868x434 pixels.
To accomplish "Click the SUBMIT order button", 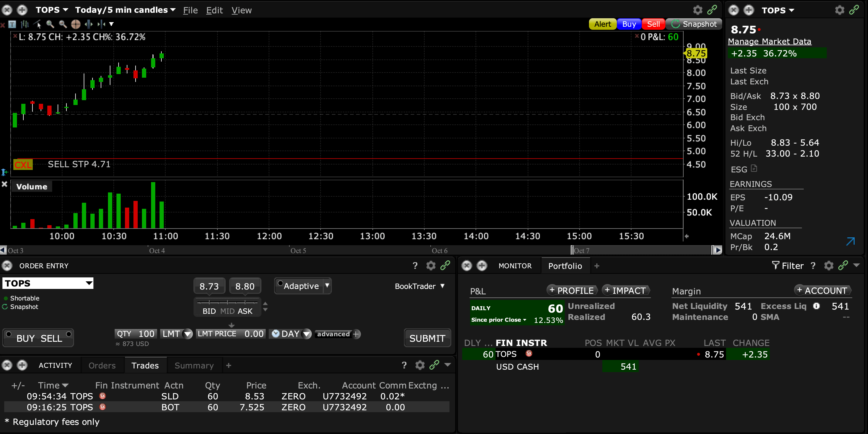I will point(427,338).
